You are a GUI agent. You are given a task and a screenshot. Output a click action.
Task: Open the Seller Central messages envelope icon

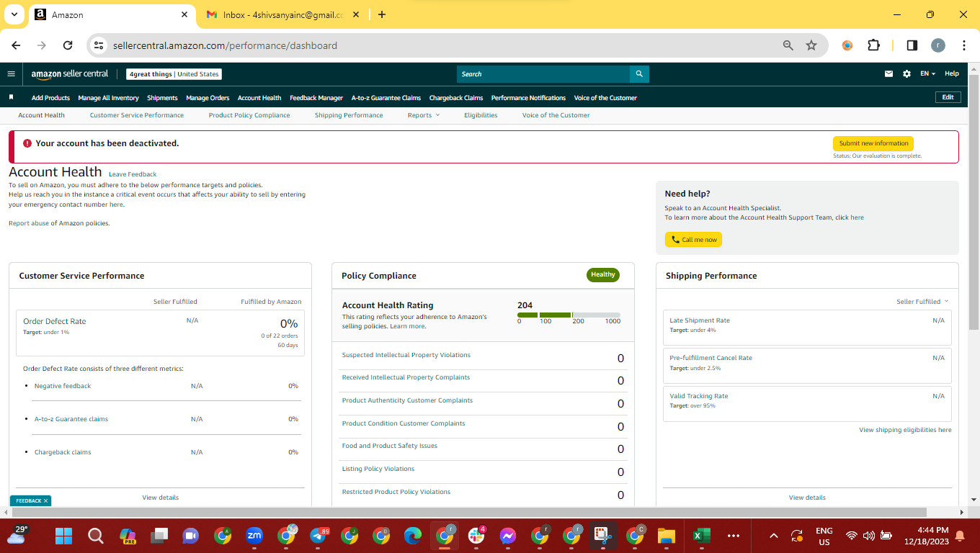pyautogui.click(x=889, y=73)
